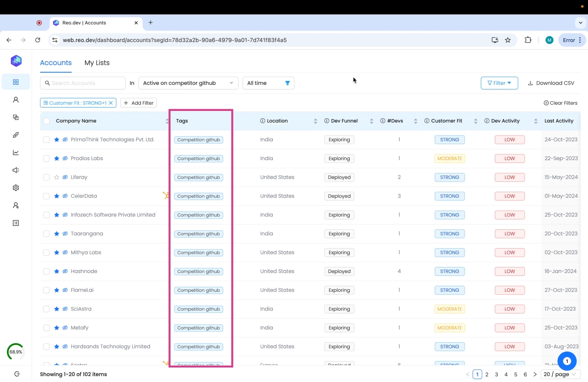Toggle the select-all checkbox in table header
588x382 pixels.
point(46,121)
